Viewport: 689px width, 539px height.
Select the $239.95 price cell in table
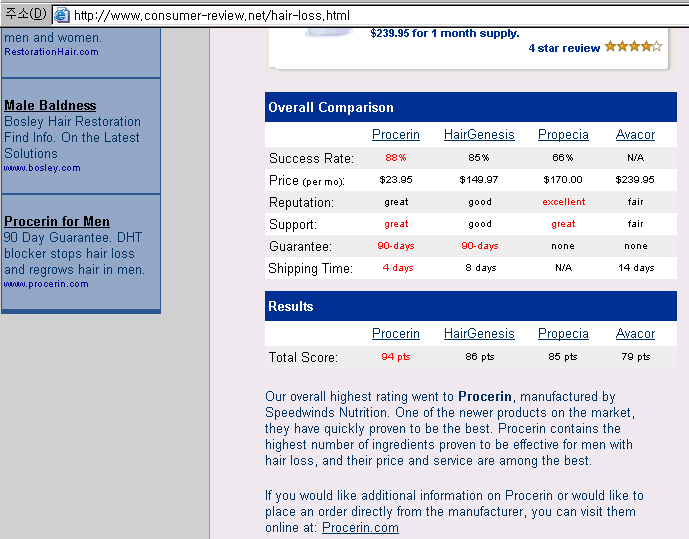[635, 180]
